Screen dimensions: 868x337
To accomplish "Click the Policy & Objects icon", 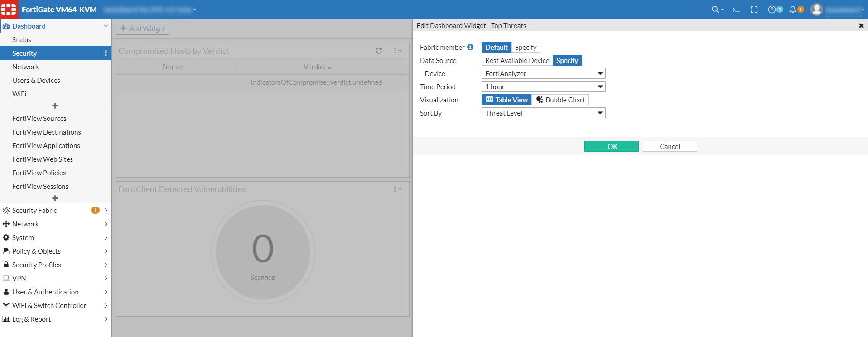I will pos(6,251).
